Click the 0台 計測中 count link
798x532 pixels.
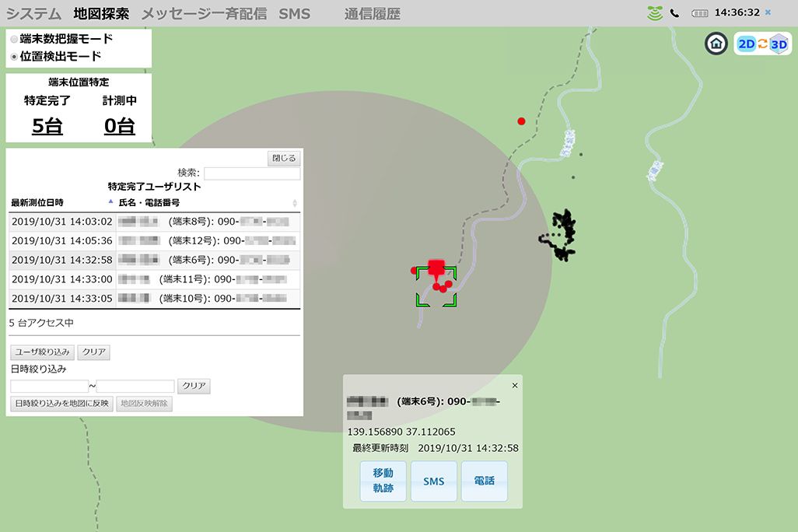(x=120, y=126)
